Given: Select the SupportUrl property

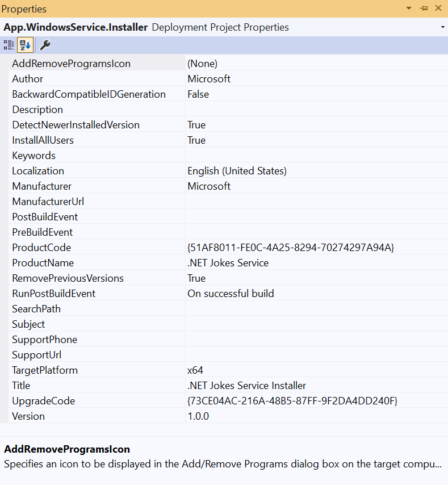Looking at the screenshot, I should point(36,355).
